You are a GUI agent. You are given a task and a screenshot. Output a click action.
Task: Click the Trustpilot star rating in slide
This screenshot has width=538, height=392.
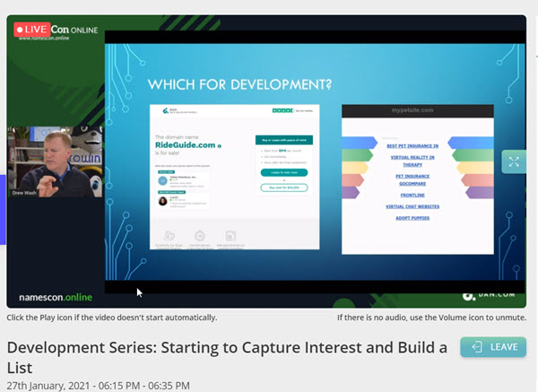282,110
